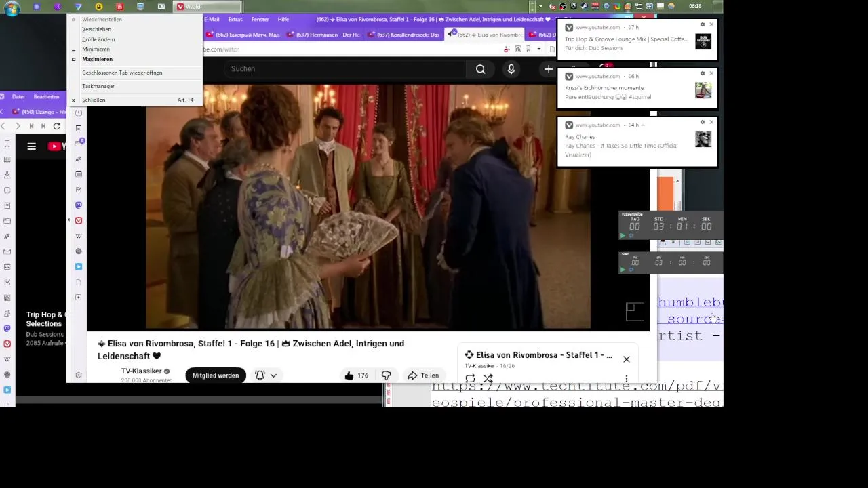Open the History panel in front Vivaldi window
868x488 pixels.
[x=79, y=113]
